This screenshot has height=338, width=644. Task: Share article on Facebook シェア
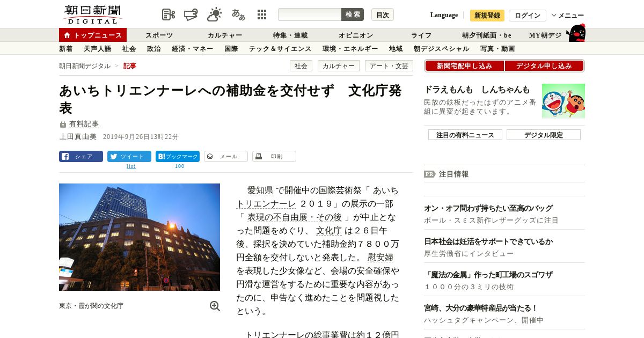coord(81,157)
